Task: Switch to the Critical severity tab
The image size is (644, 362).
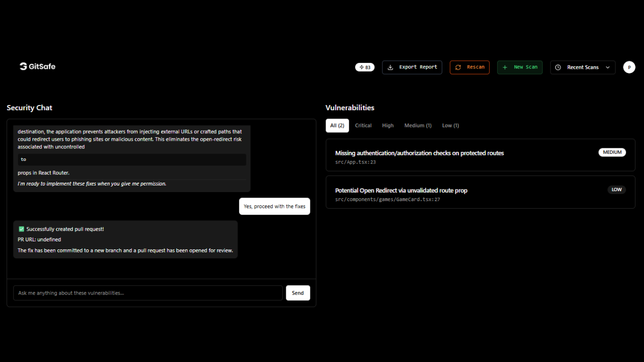Action: point(363,125)
